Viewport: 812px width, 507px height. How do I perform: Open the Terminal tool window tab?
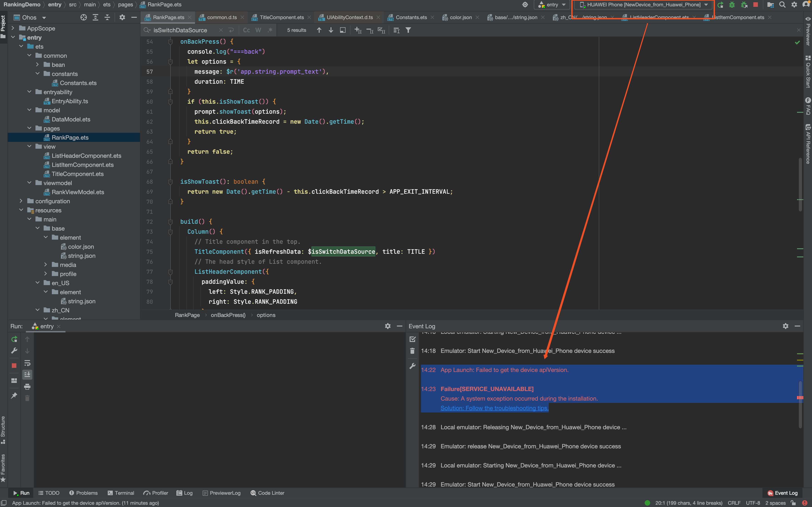(x=121, y=493)
